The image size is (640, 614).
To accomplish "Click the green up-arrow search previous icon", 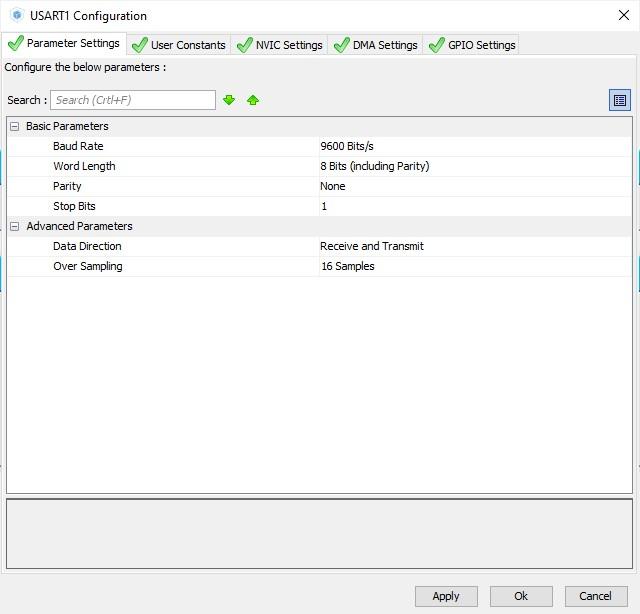I will pos(253,100).
